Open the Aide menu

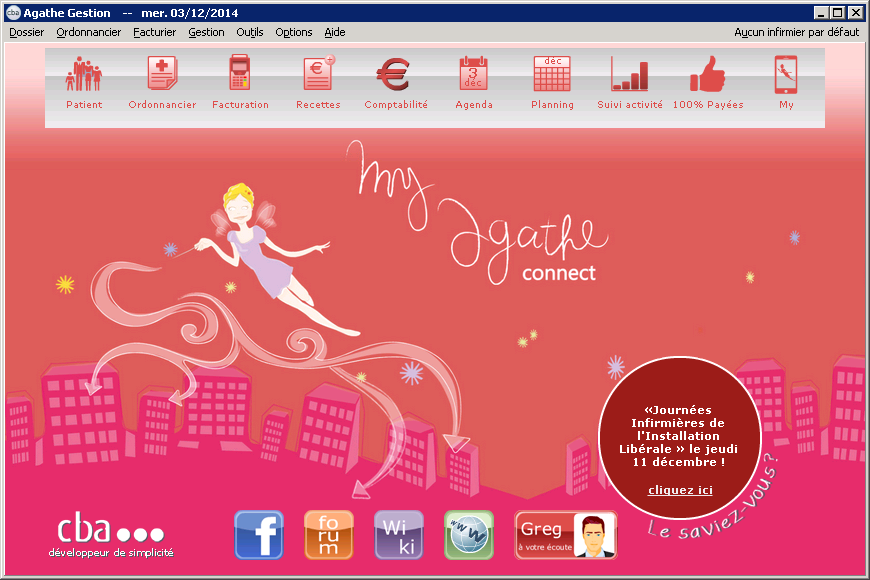pos(335,32)
